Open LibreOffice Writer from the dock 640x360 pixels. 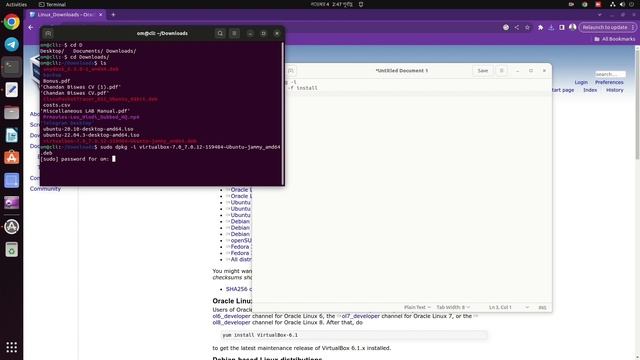tap(11, 135)
